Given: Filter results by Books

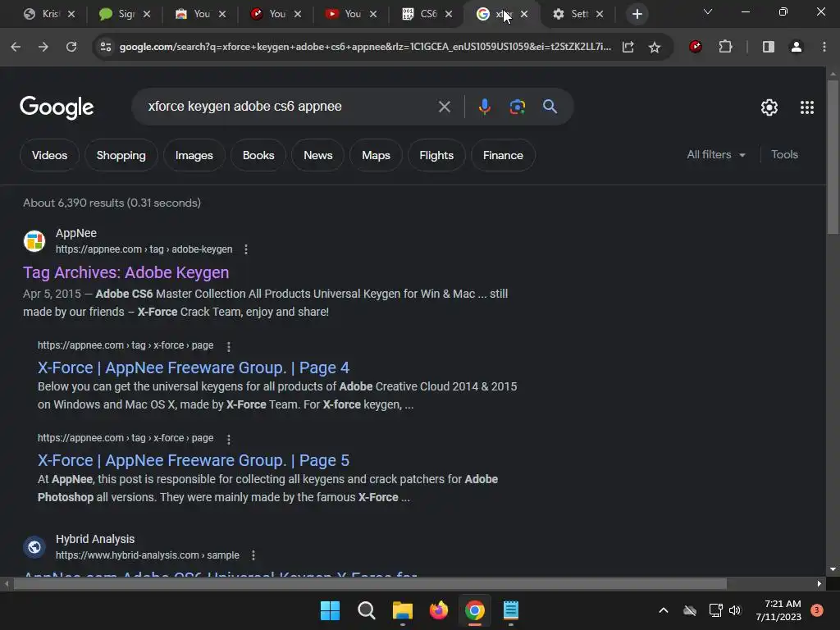Looking at the screenshot, I should [258, 155].
